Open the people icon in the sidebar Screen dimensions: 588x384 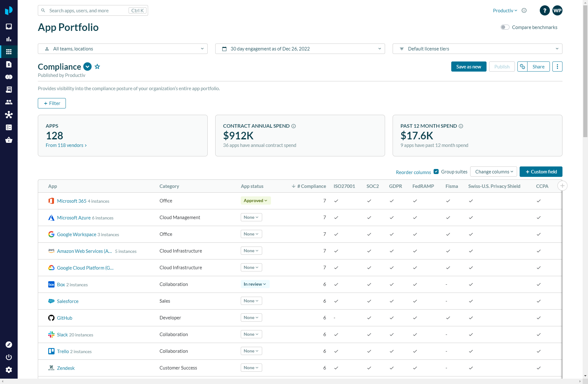9,102
